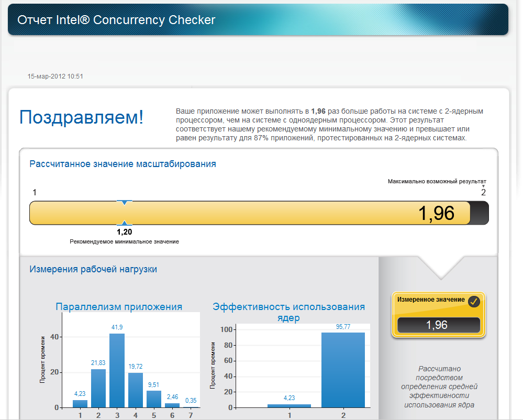The height and width of the screenshot is (420, 523).
Task: Click the 1,20 recommended minimum value
Action: (x=125, y=232)
